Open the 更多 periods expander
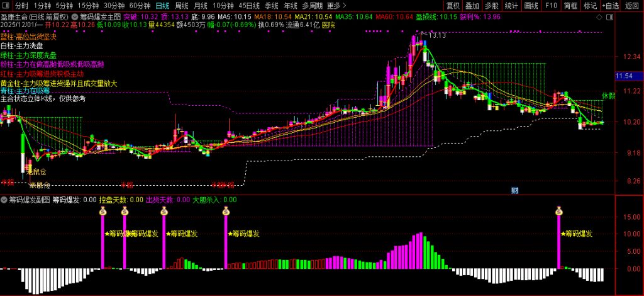This screenshot has width=644, height=296. (x=336, y=6)
